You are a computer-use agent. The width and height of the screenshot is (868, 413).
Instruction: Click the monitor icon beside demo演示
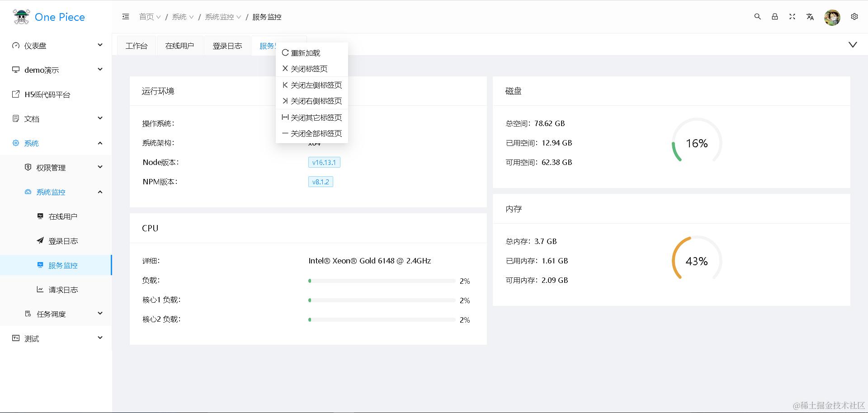[16, 70]
